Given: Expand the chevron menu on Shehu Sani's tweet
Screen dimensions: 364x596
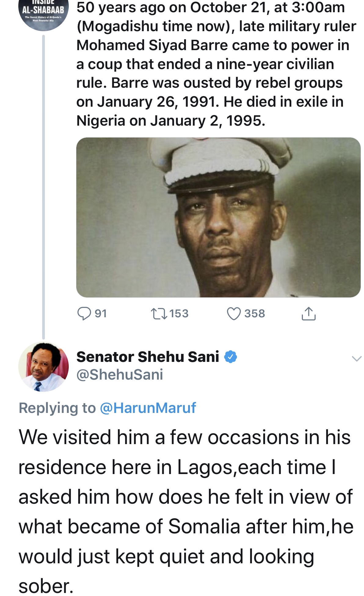Looking at the screenshot, I should tap(356, 359).
